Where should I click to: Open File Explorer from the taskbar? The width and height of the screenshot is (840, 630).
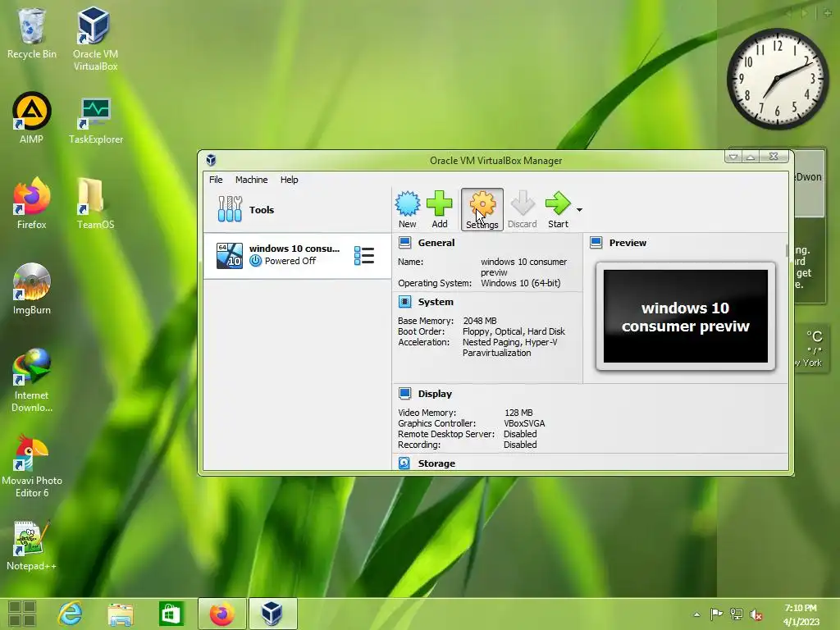121,614
